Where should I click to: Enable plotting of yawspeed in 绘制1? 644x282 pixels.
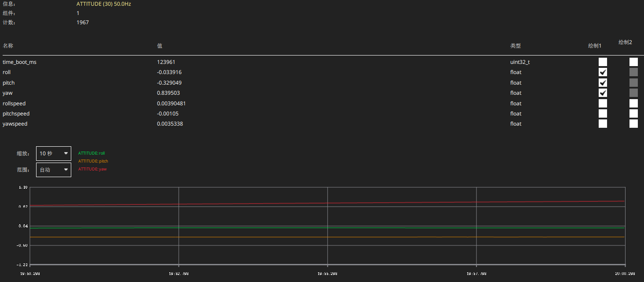click(603, 123)
